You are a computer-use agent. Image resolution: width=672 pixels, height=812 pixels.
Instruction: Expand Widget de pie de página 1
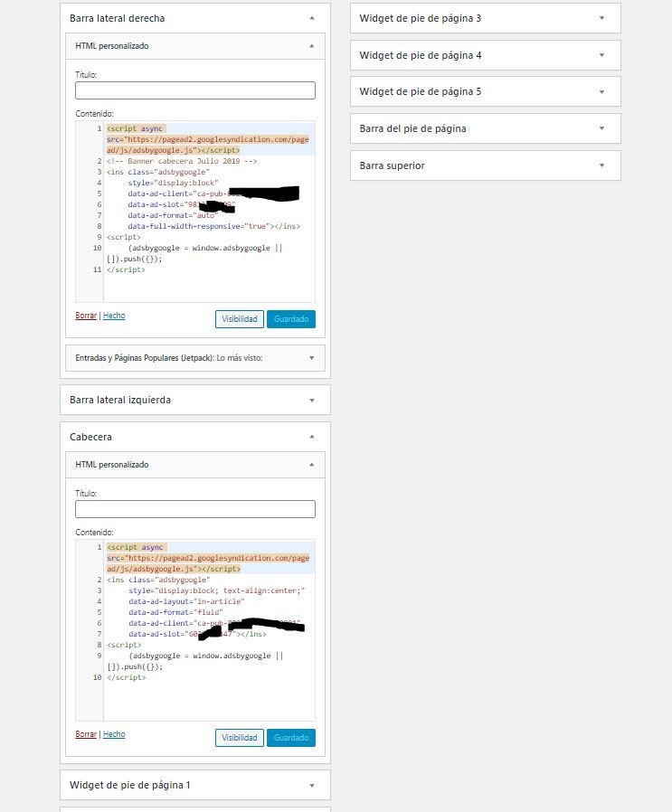coord(312,786)
